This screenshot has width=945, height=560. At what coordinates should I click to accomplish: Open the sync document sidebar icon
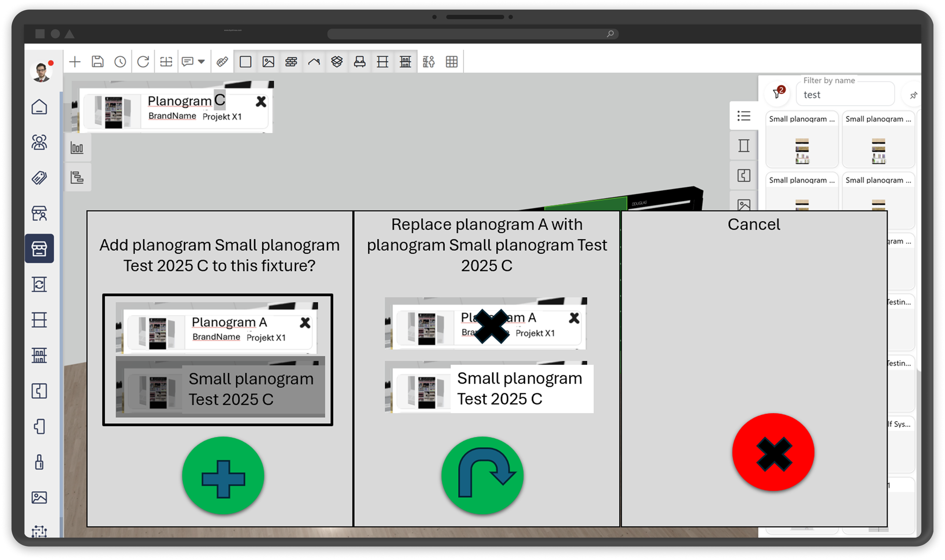[39, 284]
